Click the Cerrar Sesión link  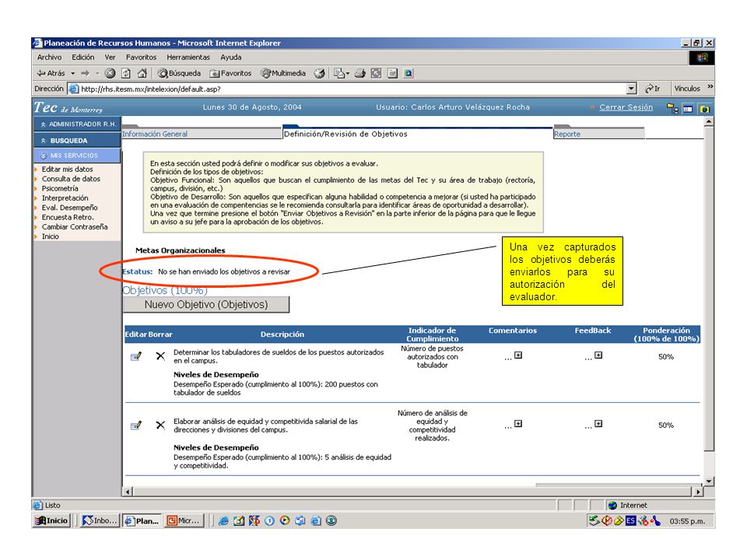point(626,107)
